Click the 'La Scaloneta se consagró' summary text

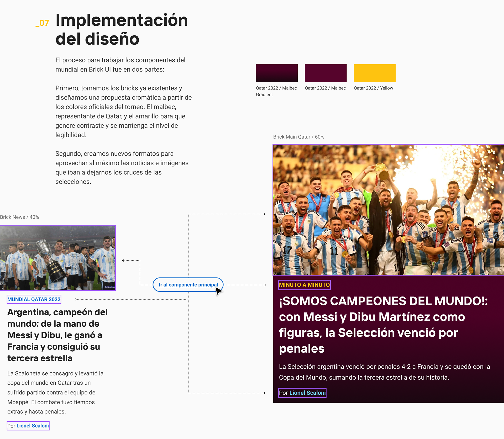55,392
